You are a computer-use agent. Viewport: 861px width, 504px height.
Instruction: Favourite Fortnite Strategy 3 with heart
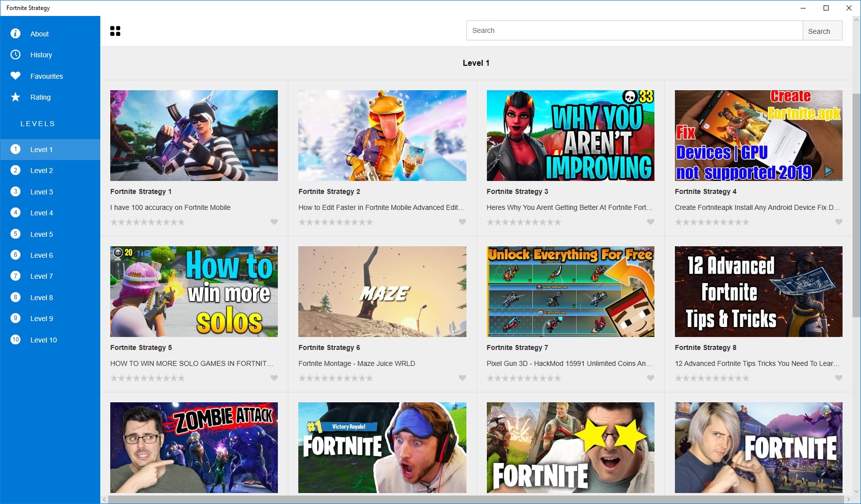pyautogui.click(x=650, y=222)
